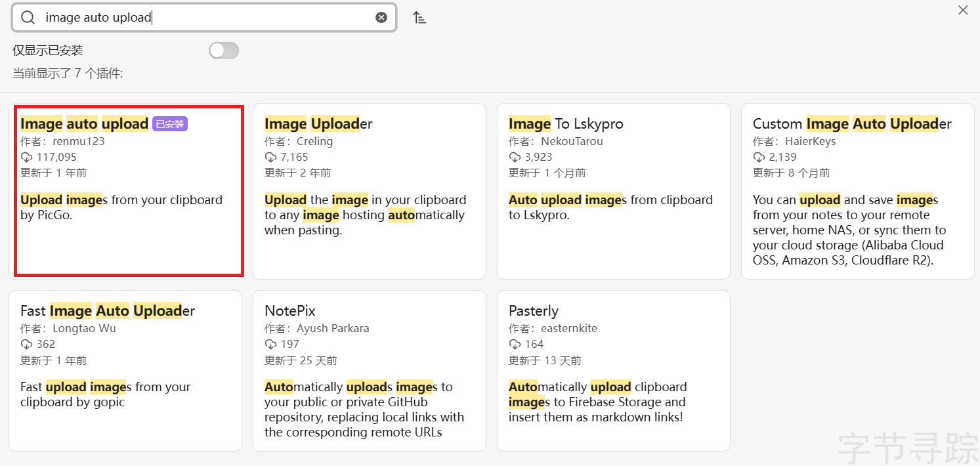Select the Image To Lskypro plugin card

[x=614, y=191]
